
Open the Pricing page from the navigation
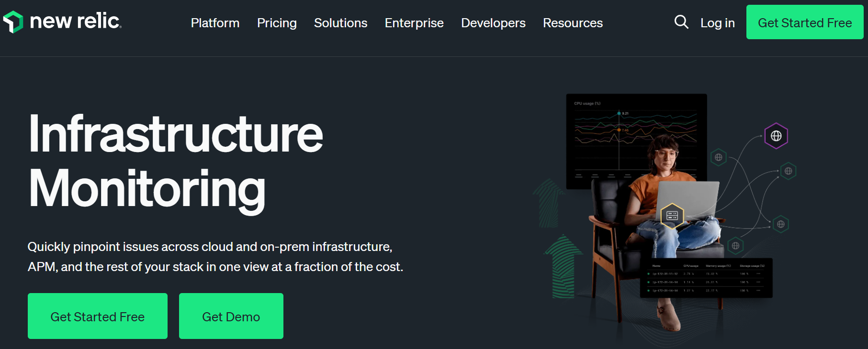point(277,23)
